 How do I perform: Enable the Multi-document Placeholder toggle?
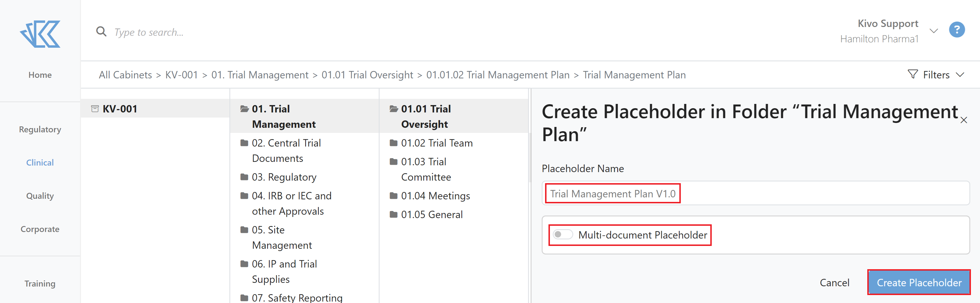563,235
